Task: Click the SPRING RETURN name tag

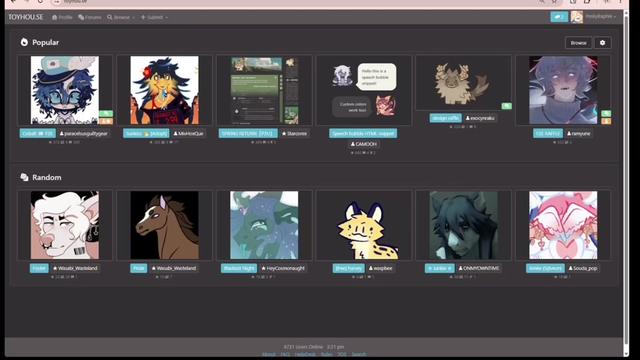Action: [x=248, y=133]
